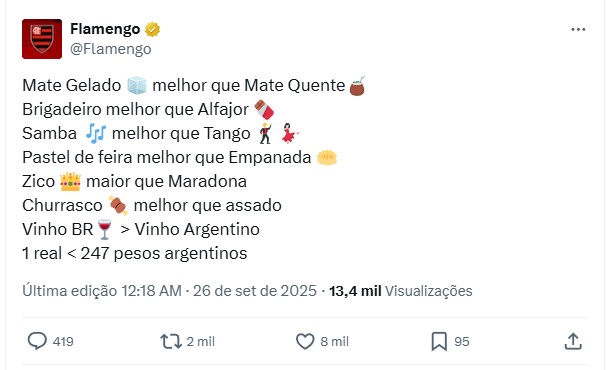
Task: Open the Flamengo crest profile picture
Action: [x=42, y=39]
